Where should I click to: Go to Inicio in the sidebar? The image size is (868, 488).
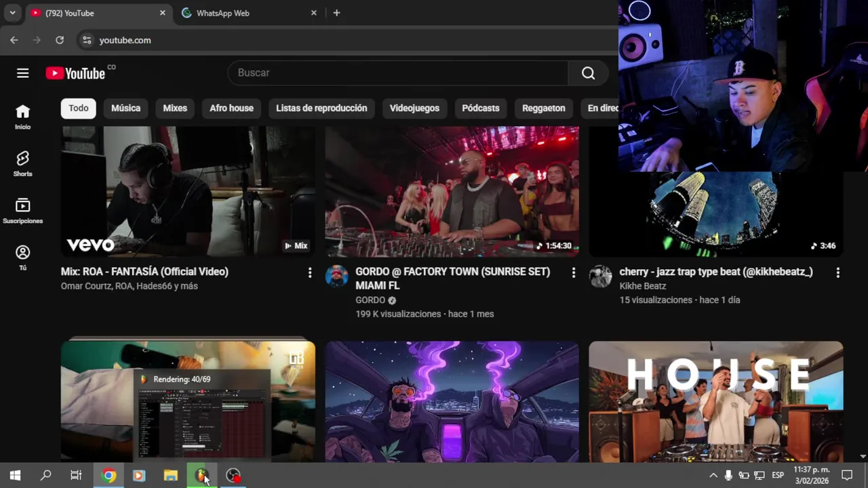click(x=23, y=117)
